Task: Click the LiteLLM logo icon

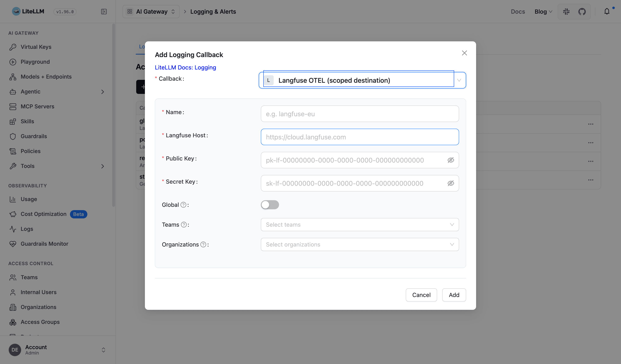Action: 16,11
